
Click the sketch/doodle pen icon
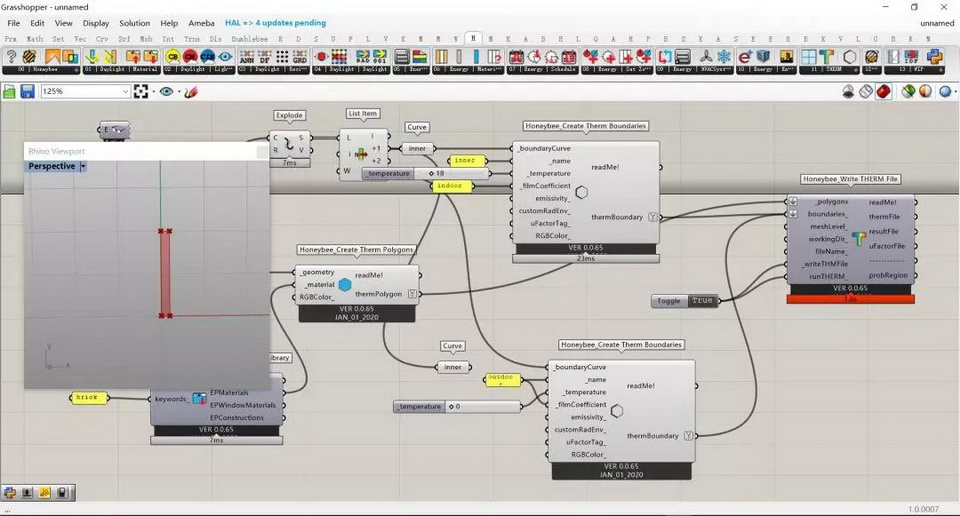pyautogui.click(x=191, y=91)
